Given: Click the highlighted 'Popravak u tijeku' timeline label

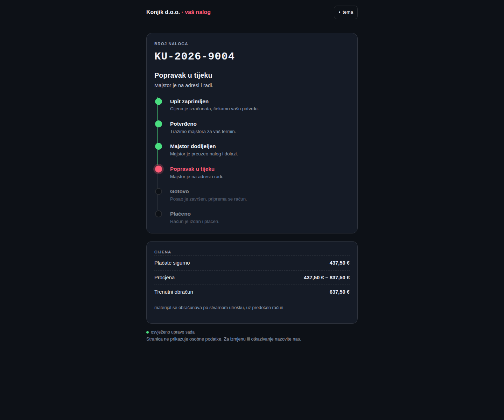Looking at the screenshot, I should (x=192, y=169).
